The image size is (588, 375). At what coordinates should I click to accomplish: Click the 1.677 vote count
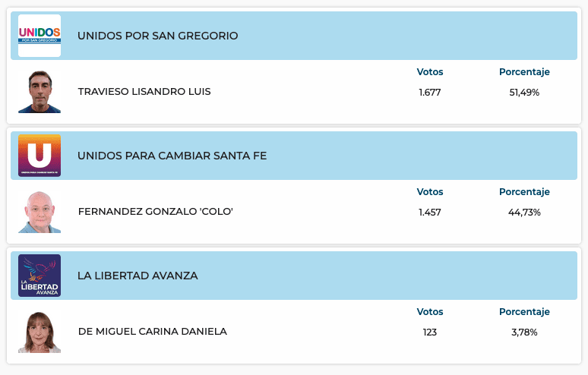(x=430, y=93)
